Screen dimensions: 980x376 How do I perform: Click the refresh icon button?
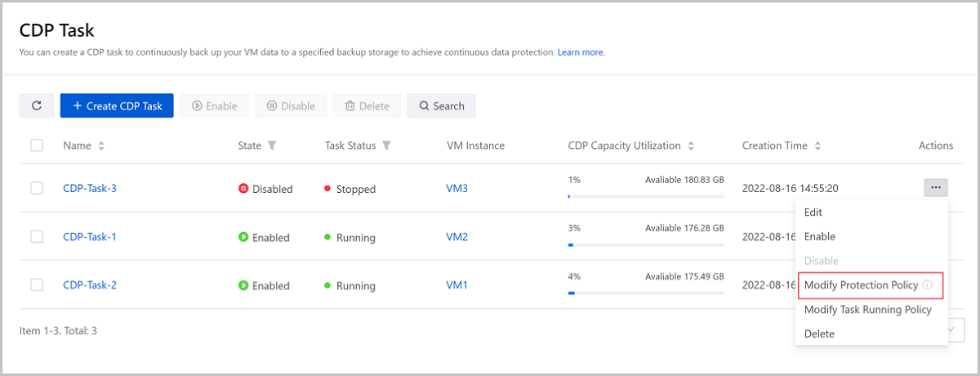click(37, 105)
